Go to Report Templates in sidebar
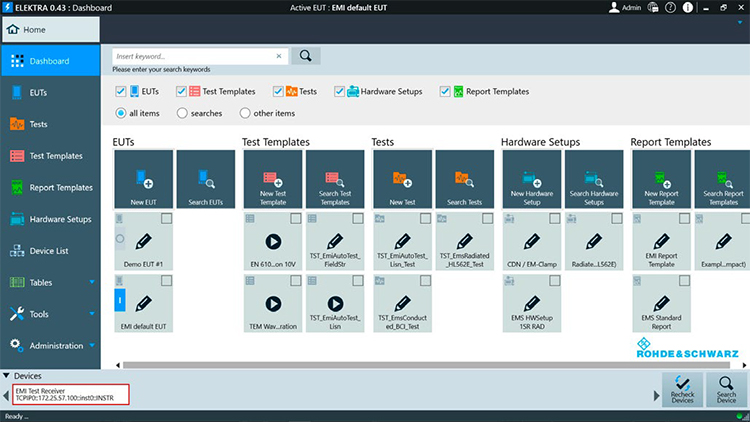This screenshot has height=422, width=750. tap(60, 187)
